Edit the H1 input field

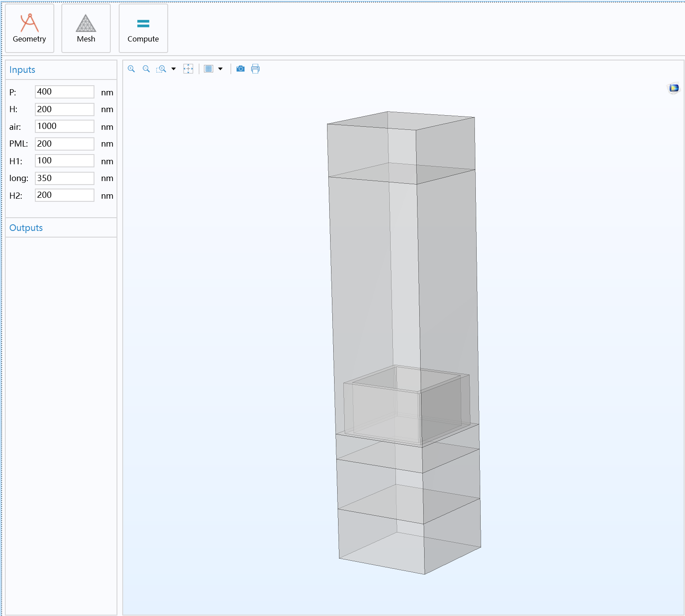[x=64, y=161]
